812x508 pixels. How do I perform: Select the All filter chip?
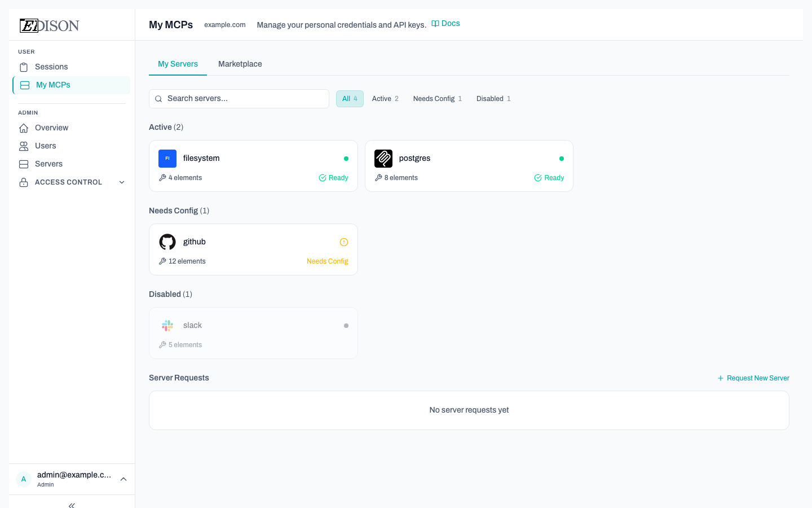[x=350, y=99]
